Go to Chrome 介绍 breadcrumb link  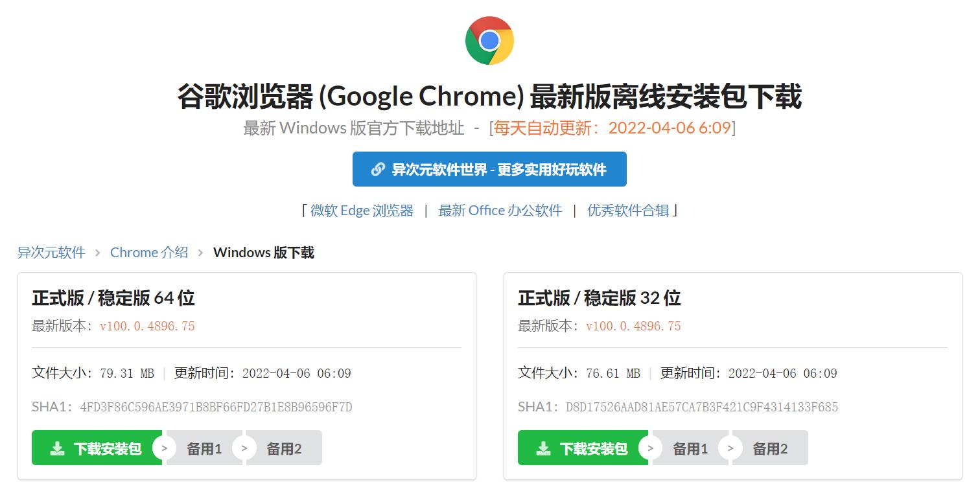[149, 253]
